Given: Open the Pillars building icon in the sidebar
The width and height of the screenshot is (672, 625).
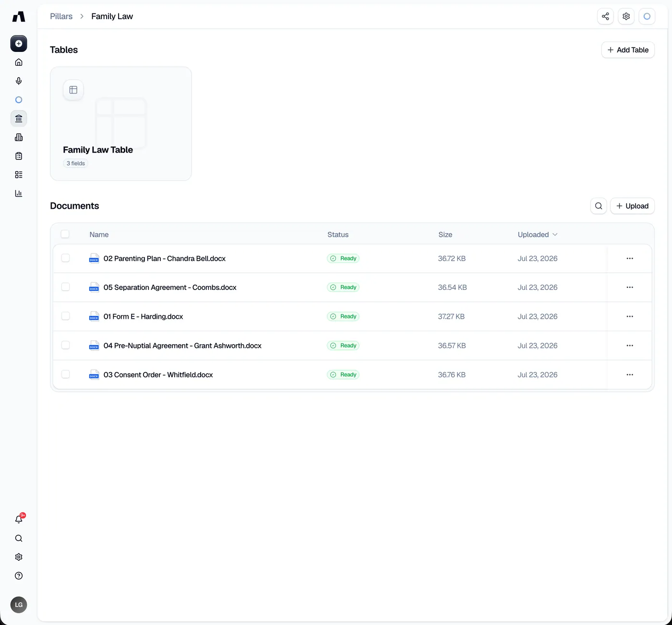Looking at the screenshot, I should click(x=19, y=119).
